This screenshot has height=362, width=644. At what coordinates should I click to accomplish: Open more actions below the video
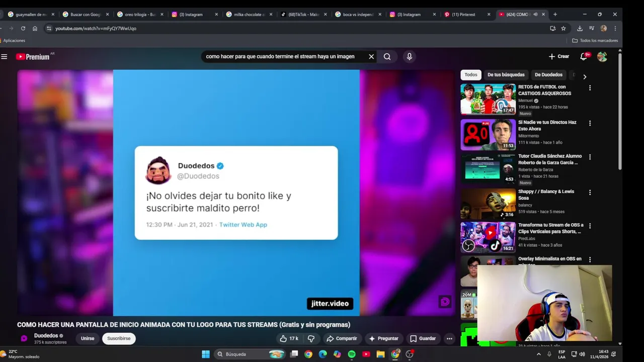click(449, 338)
